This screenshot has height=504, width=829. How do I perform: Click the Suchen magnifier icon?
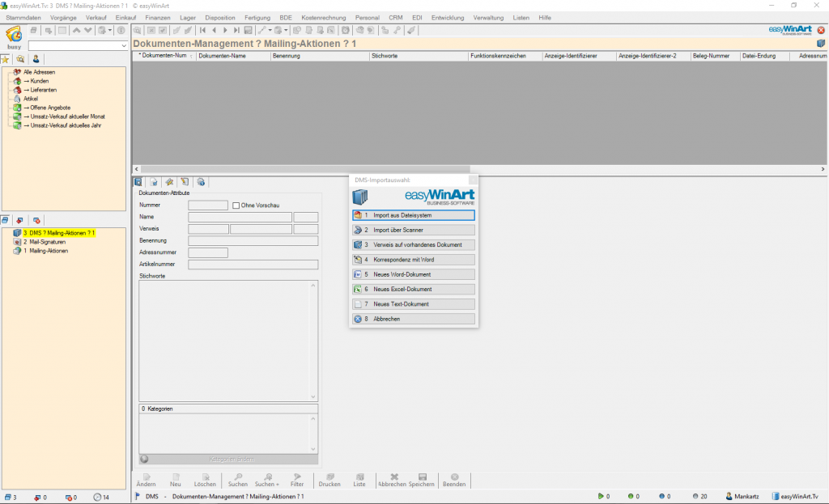[x=238, y=479]
